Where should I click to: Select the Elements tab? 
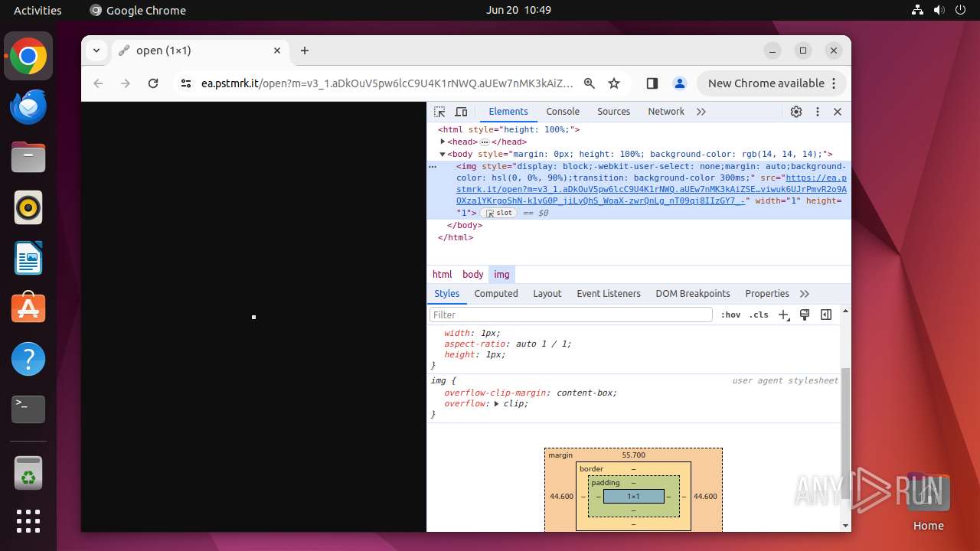point(508,112)
